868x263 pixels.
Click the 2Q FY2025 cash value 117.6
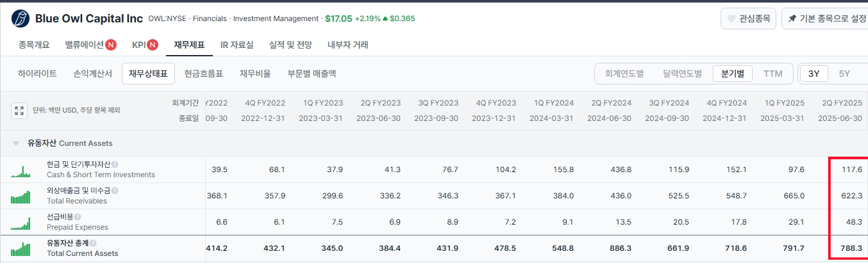pyautogui.click(x=851, y=170)
